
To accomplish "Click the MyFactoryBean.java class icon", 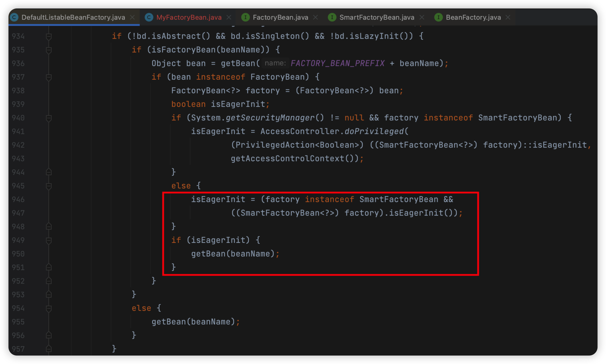I will coord(149,17).
